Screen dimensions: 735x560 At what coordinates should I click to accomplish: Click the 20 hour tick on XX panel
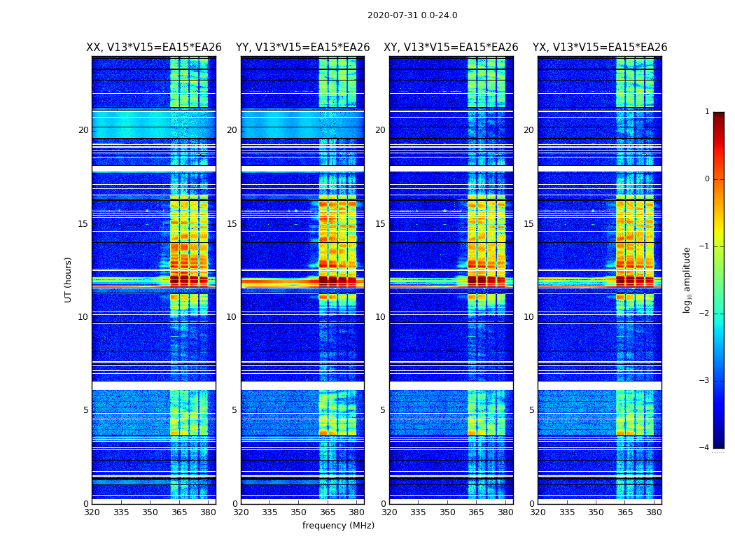83,130
